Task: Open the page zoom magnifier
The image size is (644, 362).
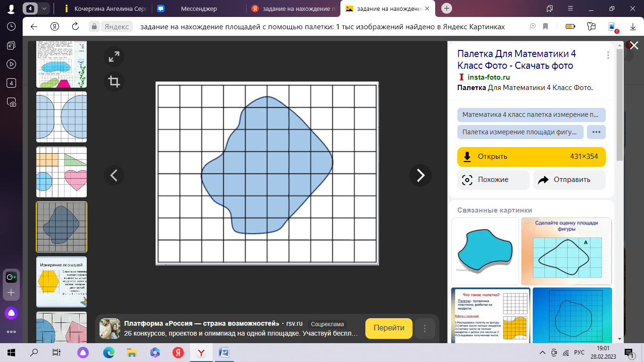Action: click(x=533, y=26)
